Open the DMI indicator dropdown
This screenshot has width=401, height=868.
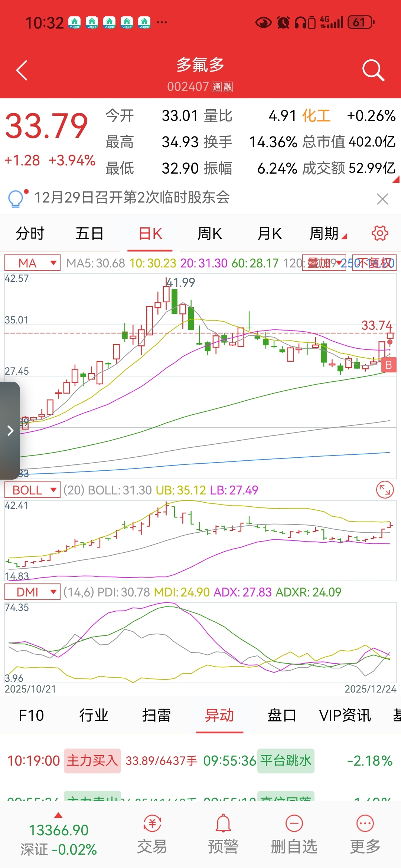pos(32,592)
